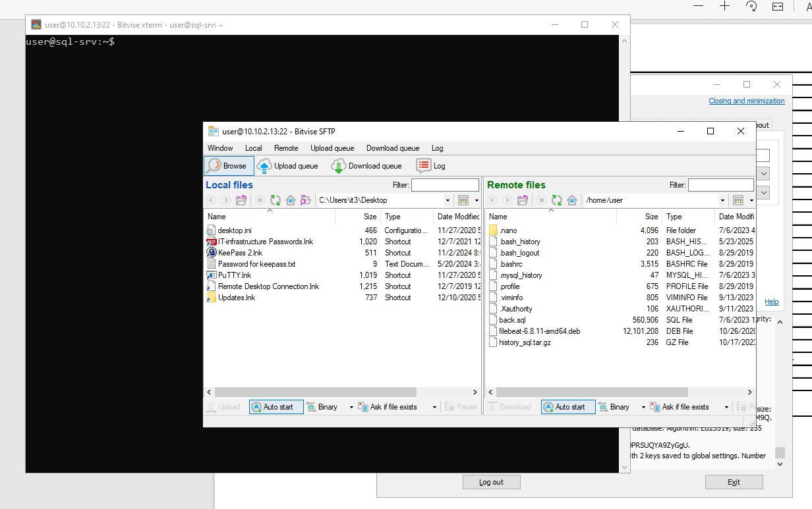Go up one folder in Local files
Screen dimensions: 812x509
pos(241,200)
